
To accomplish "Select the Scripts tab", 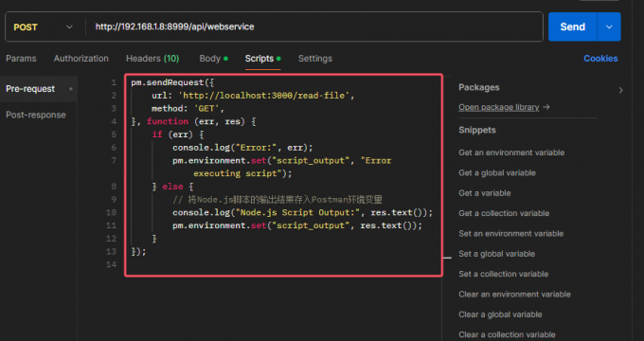I will [263, 59].
